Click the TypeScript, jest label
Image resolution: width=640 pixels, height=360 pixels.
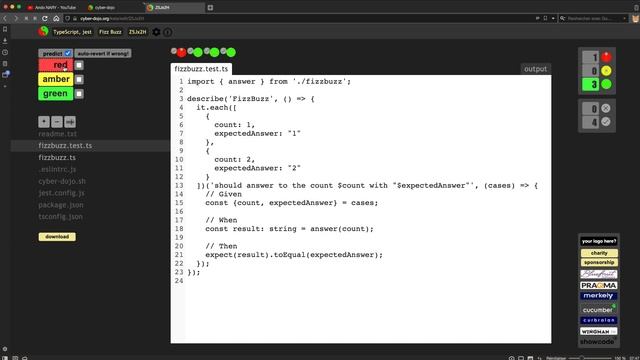point(72,32)
